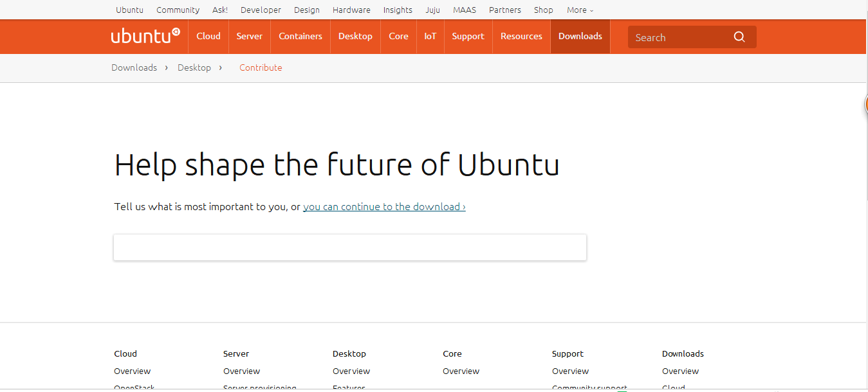
Task: Open the Cloud menu in the orange bar
Action: coord(208,36)
